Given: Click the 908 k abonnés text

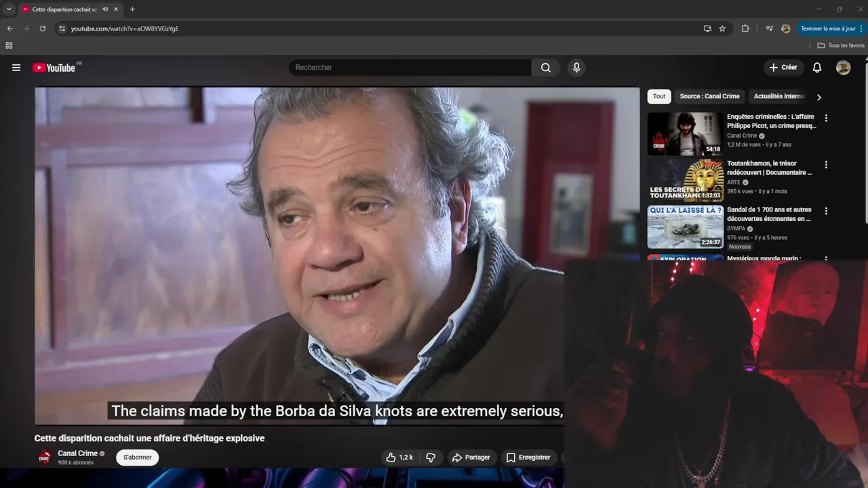Looking at the screenshot, I should coord(76,463).
